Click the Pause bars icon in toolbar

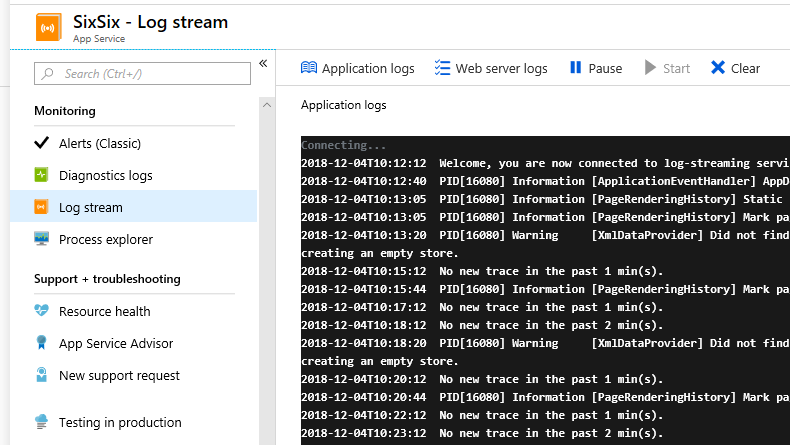click(x=575, y=68)
